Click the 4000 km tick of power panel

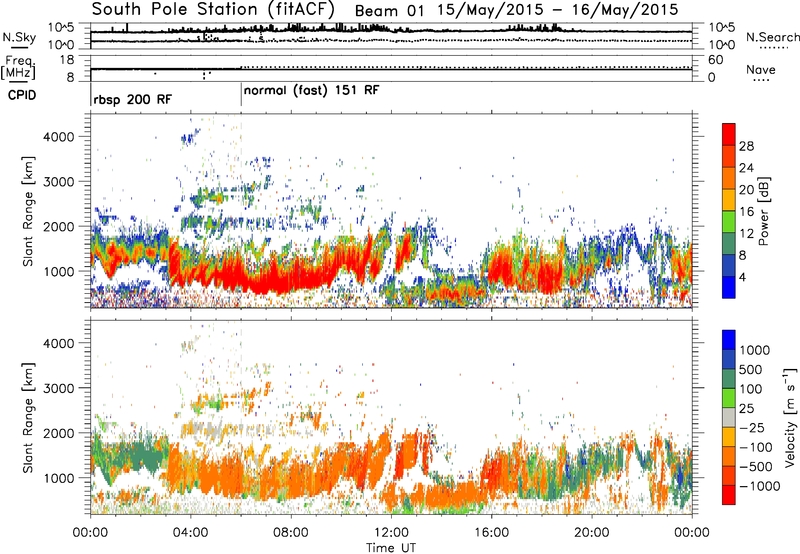click(x=58, y=137)
